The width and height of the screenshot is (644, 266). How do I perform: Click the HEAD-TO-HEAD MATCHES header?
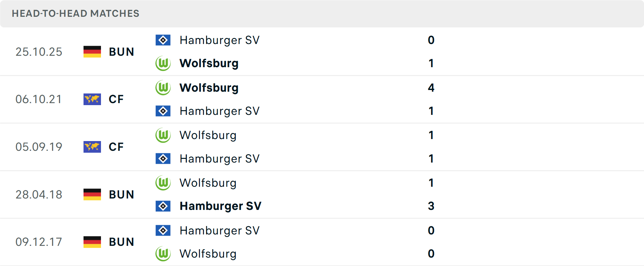coord(75,13)
